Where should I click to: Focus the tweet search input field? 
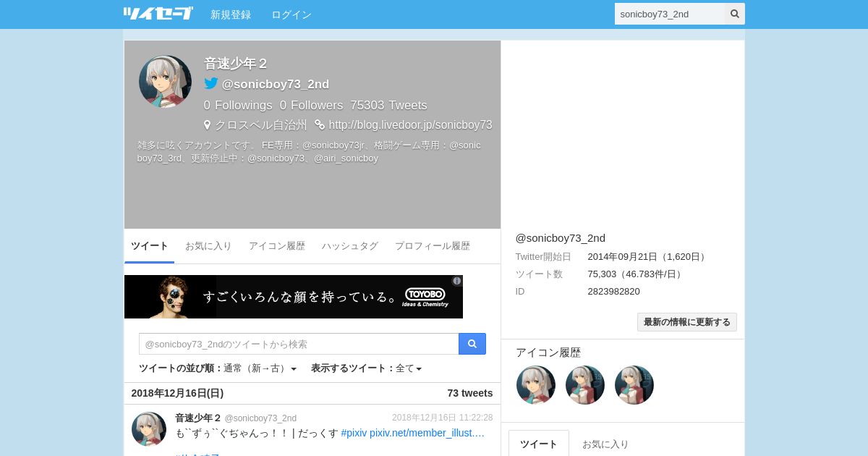[x=299, y=344]
